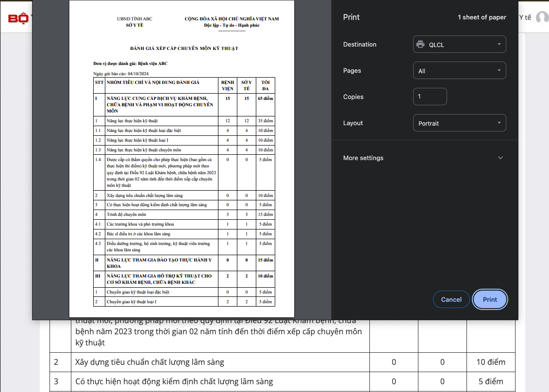Click the print preview page title heading
The image size is (549, 392).
[184, 49]
